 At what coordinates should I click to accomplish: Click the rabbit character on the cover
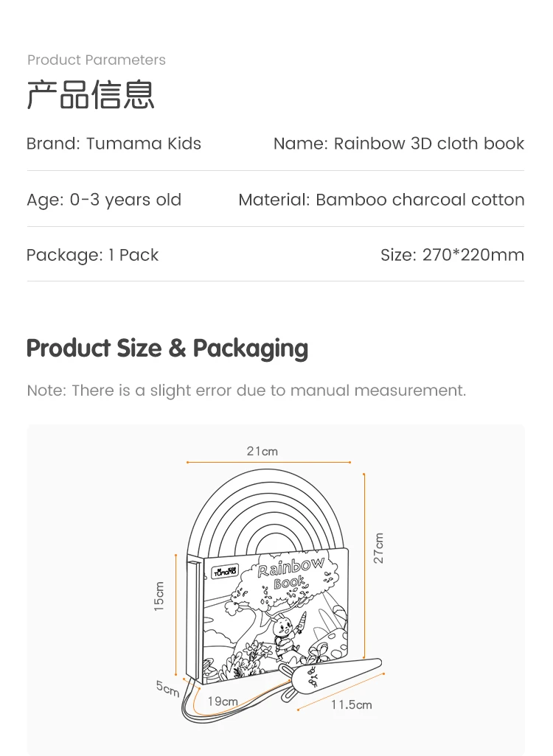click(x=285, y=631)
